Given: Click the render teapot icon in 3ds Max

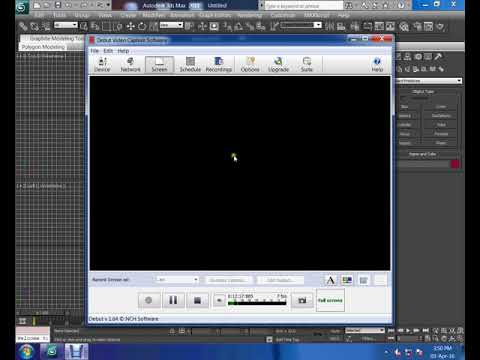Looking at the screenshot, I should click(x=441, y=26).
